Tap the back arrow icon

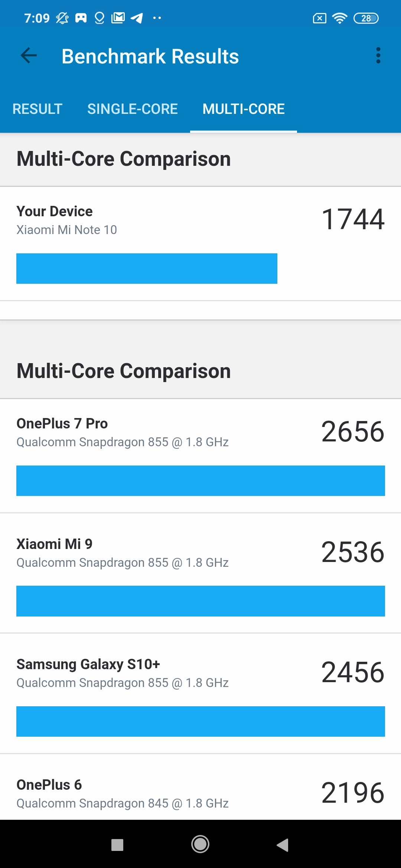[29, 56]
